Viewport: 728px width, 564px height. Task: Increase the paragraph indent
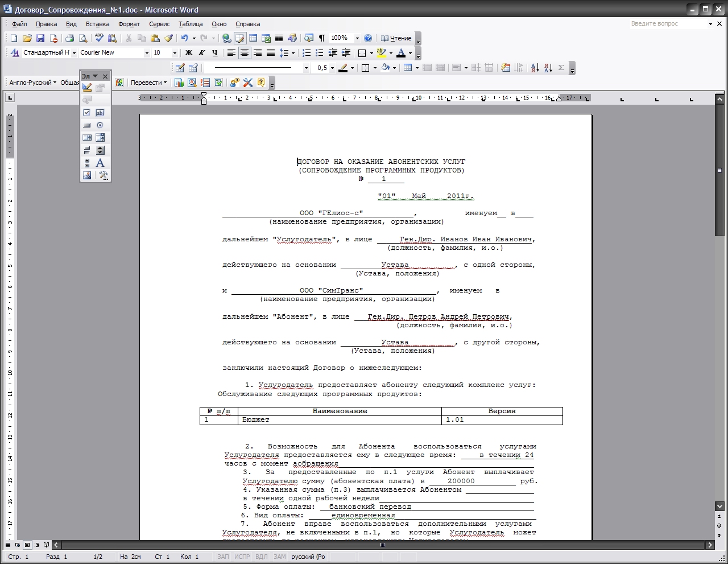346,52
